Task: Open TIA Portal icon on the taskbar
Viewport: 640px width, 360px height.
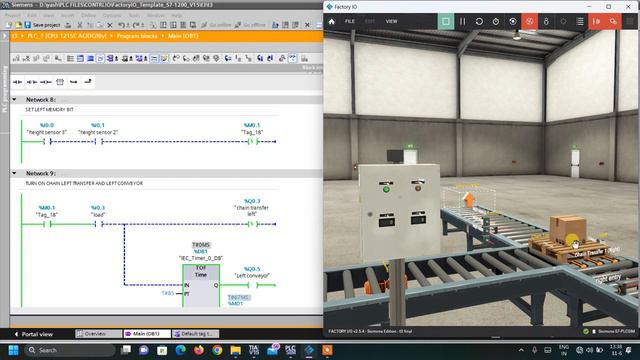Action: click(253, 350)
